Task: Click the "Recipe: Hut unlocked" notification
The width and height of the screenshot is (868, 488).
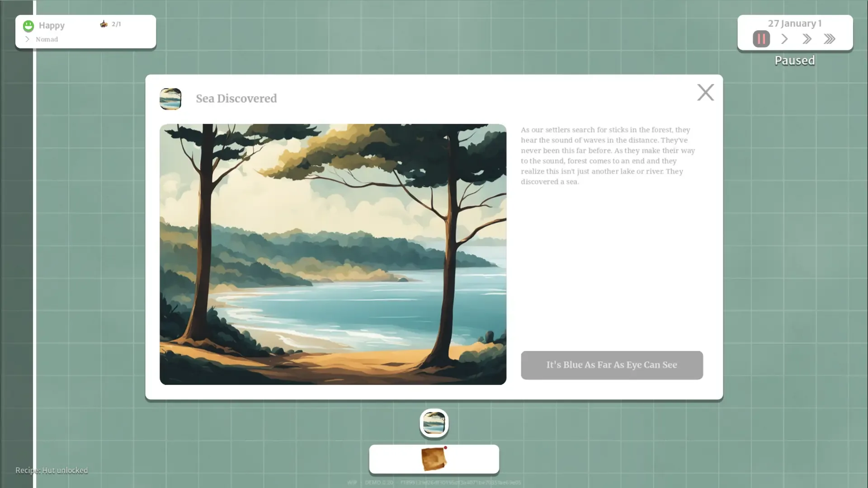Action: tap(52, 470)
